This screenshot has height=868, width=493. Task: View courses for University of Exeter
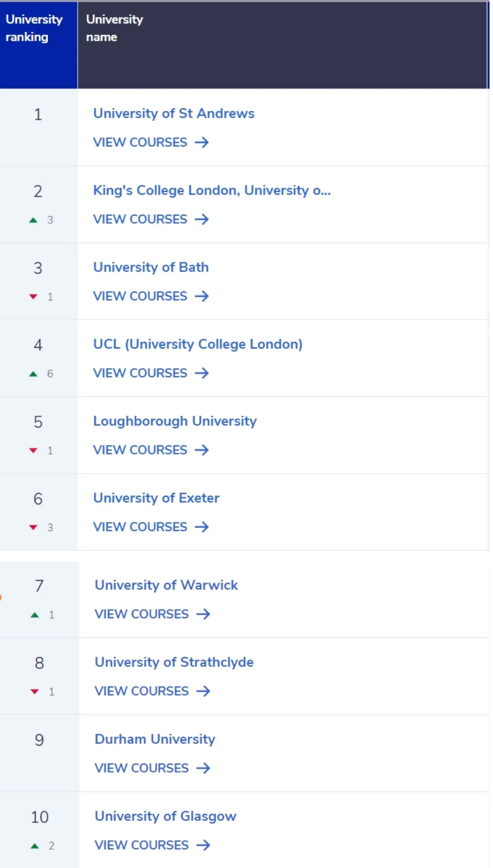(x=150, y=527)
